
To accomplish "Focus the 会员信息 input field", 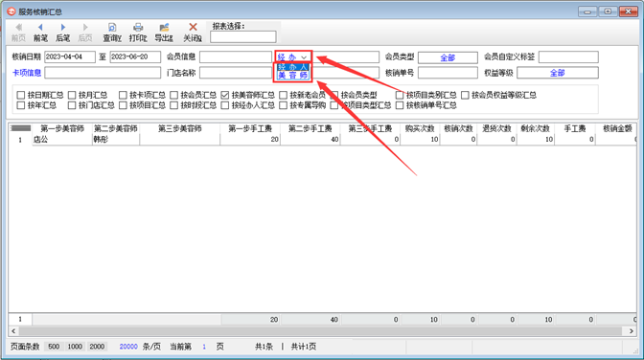I will click(x=236, y=56).
